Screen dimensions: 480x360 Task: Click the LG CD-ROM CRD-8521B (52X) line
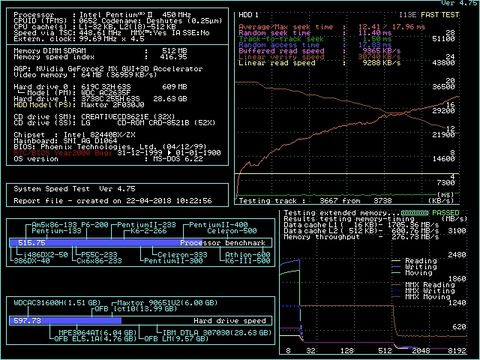[x=114, y=123]
